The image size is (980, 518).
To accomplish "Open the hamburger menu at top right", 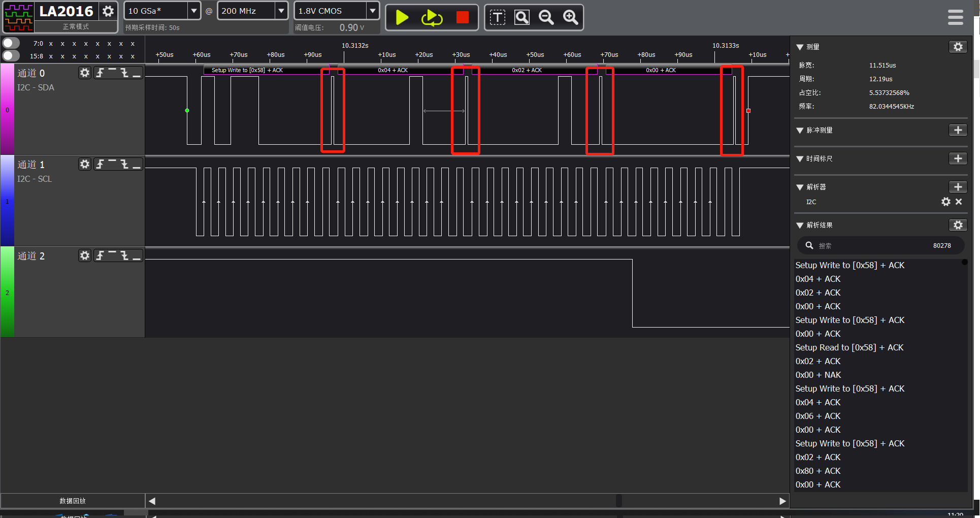I will click(x=956, y=17).
